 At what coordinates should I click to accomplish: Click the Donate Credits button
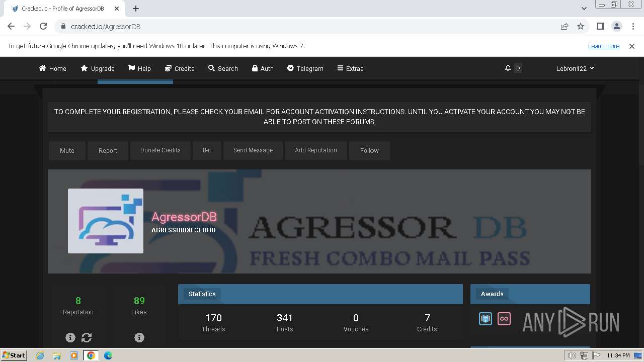point(160,150)
